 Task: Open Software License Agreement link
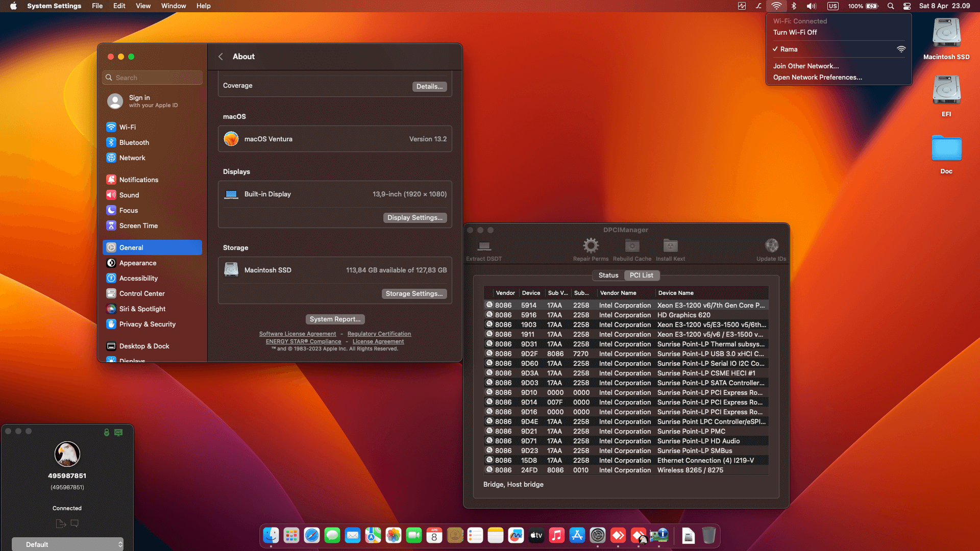click(298, 334)
